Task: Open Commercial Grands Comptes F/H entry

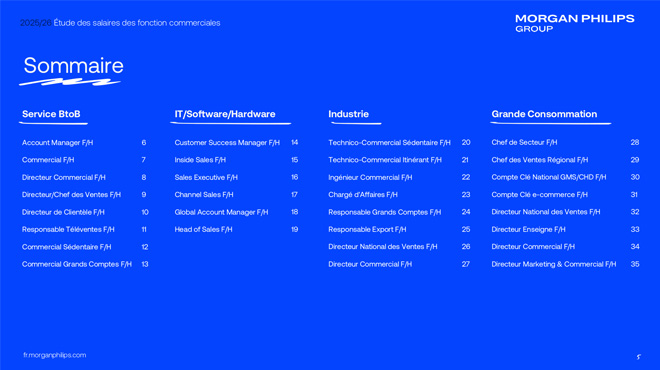Action: coord(77,264)
